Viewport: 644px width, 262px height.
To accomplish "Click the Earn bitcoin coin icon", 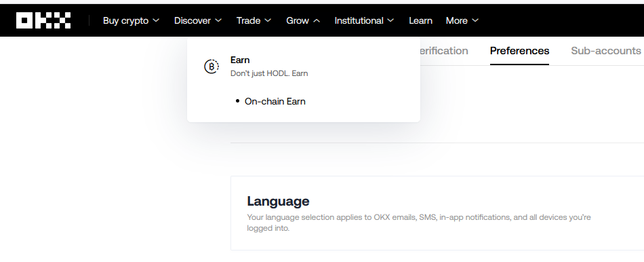I will (x=212, y=67).
